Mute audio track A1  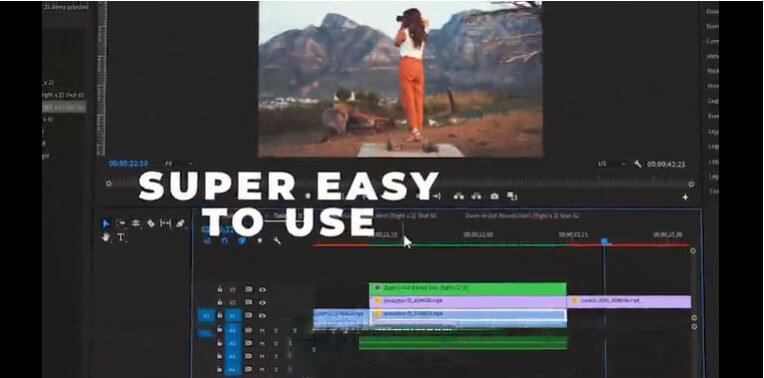[262, 330]
